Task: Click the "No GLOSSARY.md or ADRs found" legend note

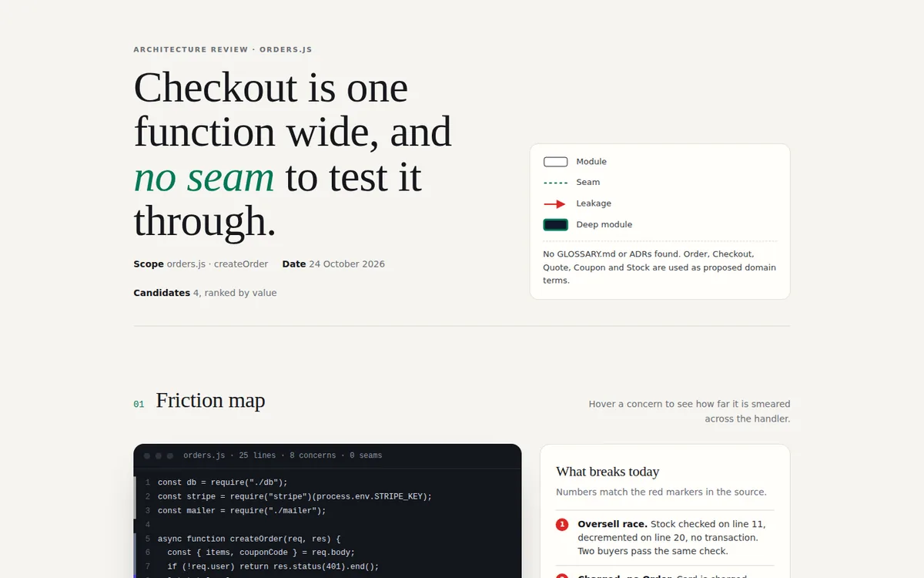Action: [x=659, y=267]
